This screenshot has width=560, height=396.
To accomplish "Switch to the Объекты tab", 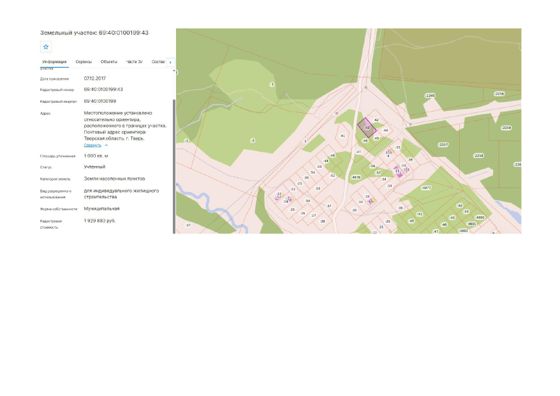I will [x=109, y=62].
